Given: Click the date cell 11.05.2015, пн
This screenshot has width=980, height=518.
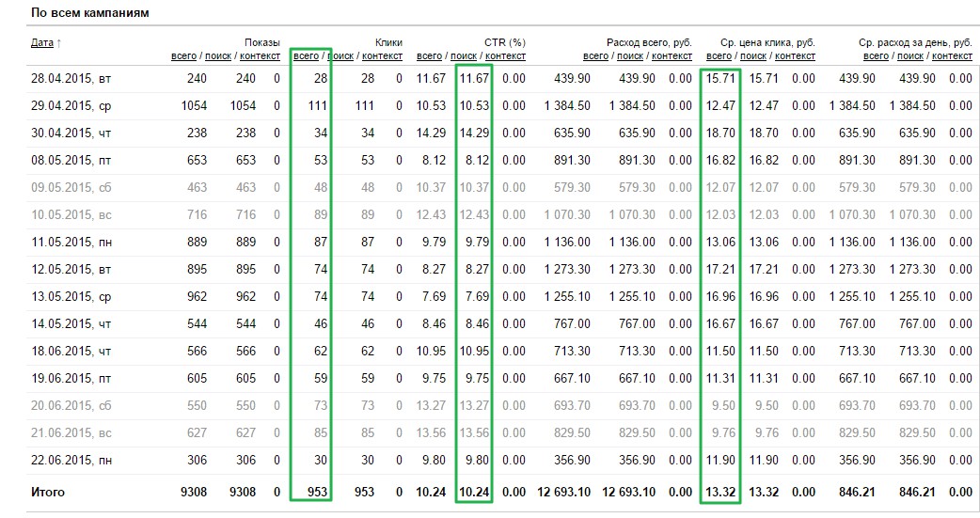Looking at the screenshot, I should [x=71, y=242].
